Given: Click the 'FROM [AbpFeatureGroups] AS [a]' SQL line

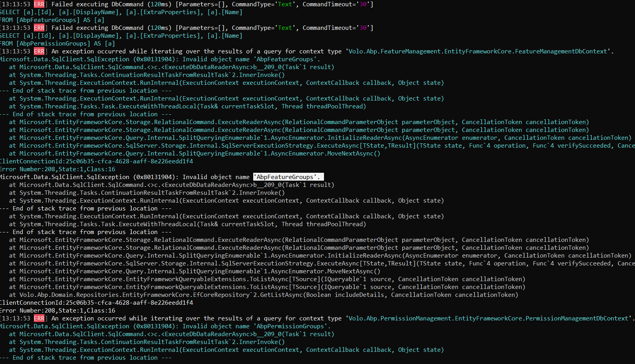Looking at the screenshot, I should point(52,20).
